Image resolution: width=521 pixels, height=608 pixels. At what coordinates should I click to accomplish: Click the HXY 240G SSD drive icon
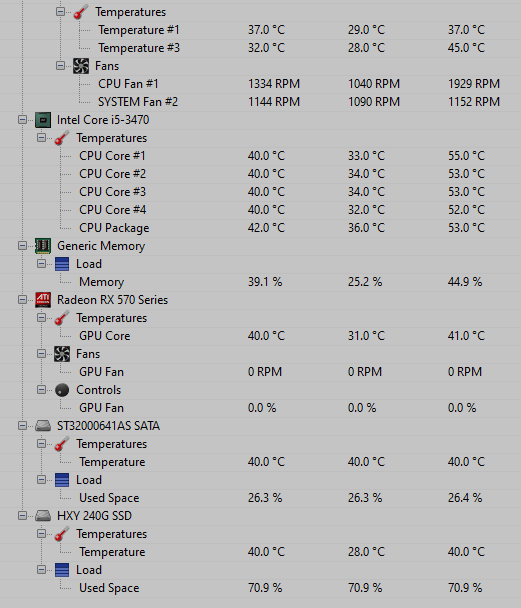click(x=43, y=516)
